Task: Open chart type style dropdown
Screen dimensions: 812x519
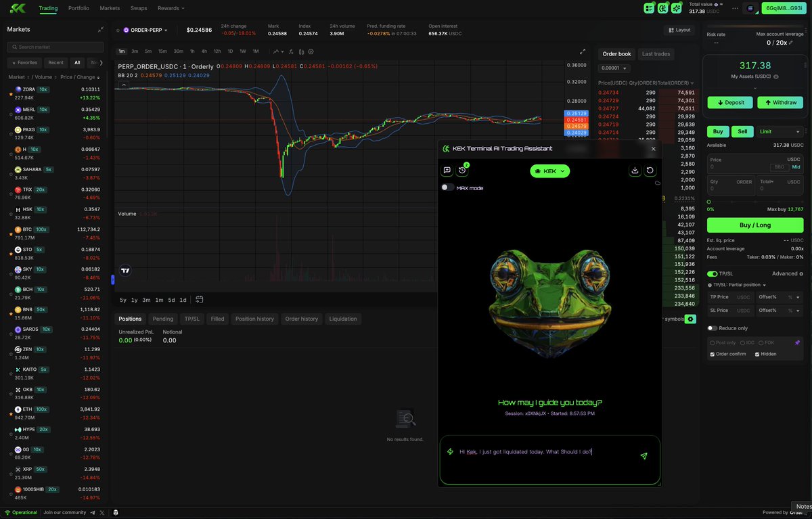Action: 278,51
